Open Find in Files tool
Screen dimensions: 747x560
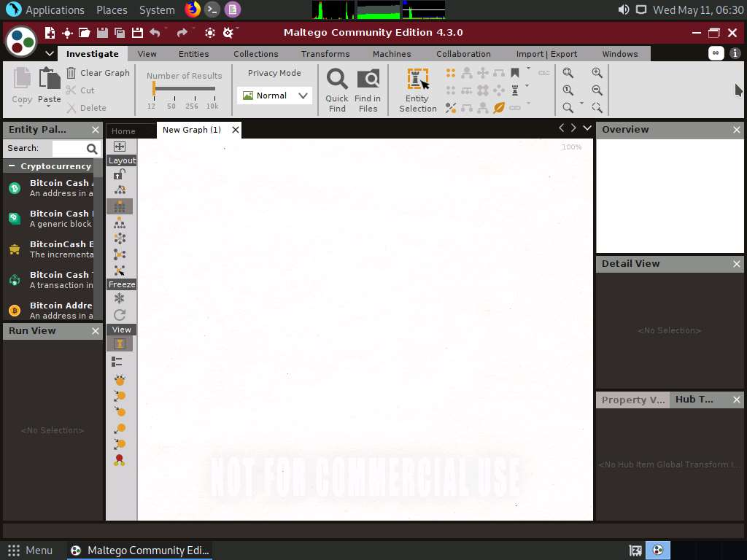(x=368, y=90)
